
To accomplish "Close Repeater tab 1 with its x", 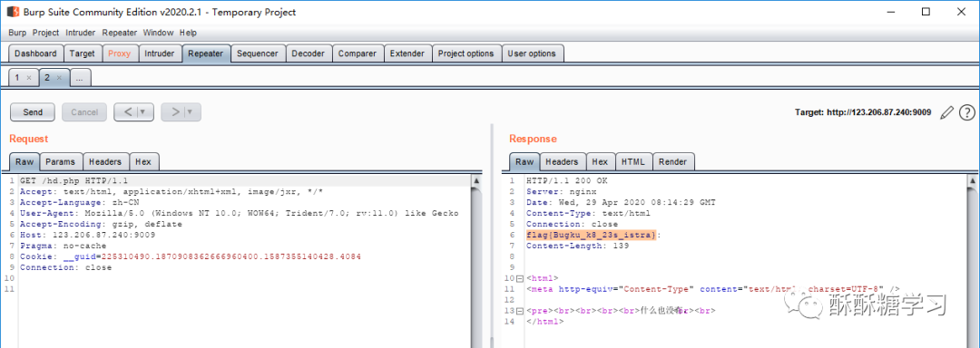I will tap(29, 78).
